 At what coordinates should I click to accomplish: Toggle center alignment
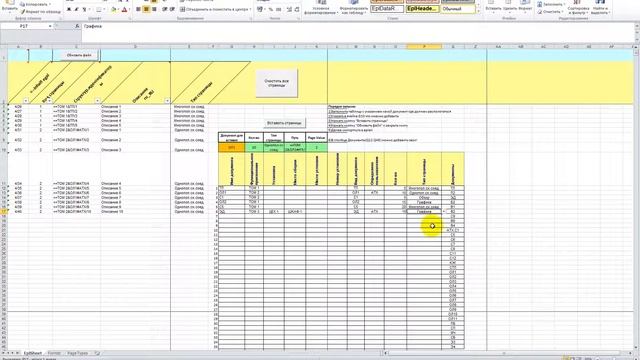[x=147, y=9]
